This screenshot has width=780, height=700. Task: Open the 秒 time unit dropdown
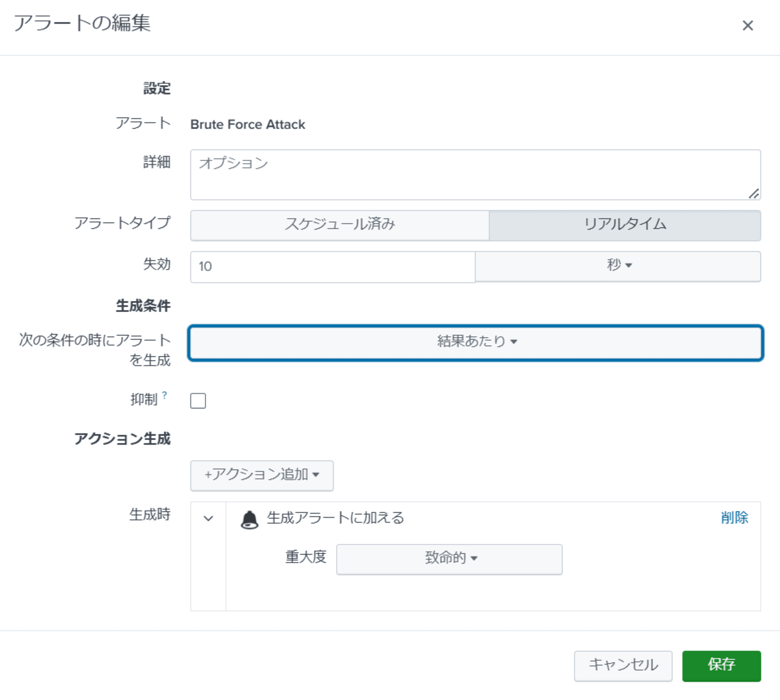(618, 266)
